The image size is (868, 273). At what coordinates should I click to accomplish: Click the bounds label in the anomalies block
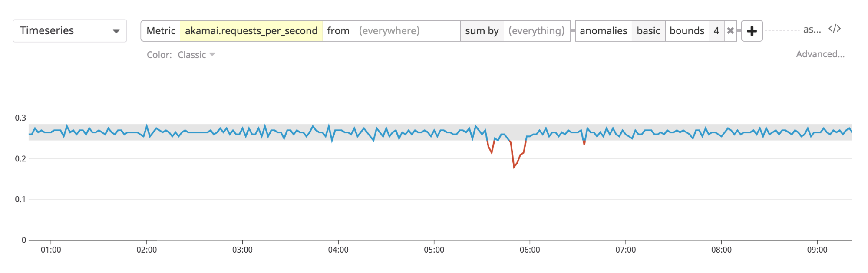tap(687, 30)
